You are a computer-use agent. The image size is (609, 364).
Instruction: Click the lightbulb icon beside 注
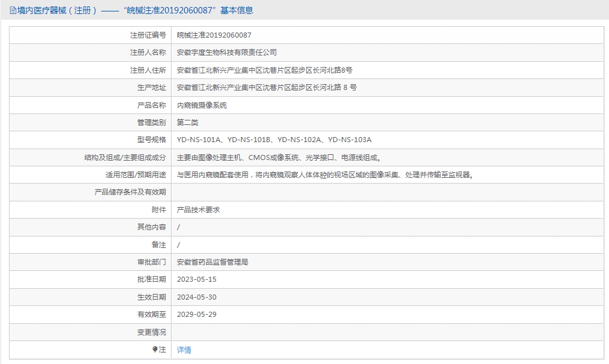[156, 349]
